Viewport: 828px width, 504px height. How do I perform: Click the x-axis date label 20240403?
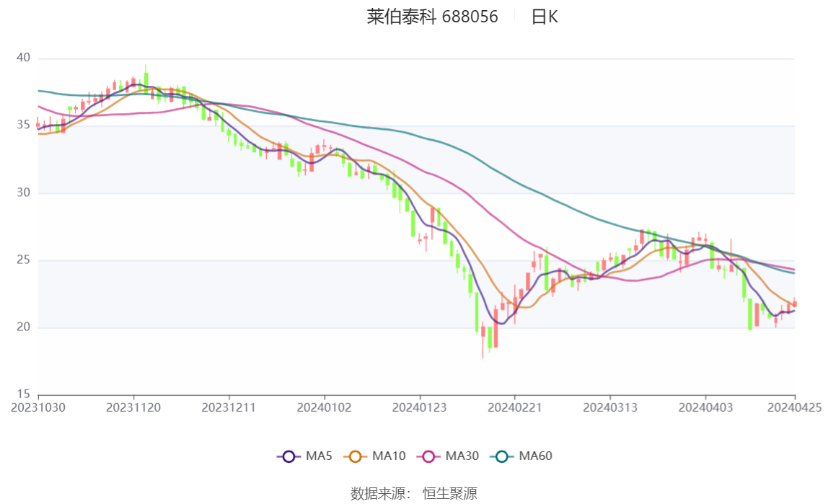705,408
